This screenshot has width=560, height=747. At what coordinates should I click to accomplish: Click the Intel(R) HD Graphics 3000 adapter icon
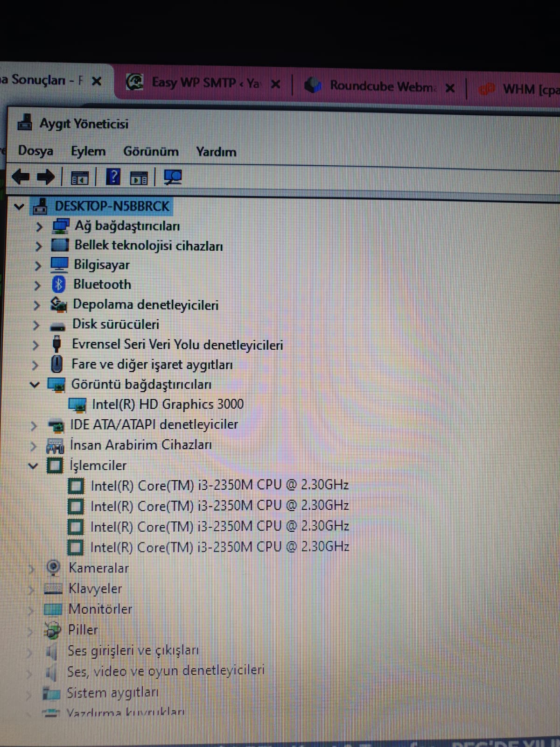[77, 405]
